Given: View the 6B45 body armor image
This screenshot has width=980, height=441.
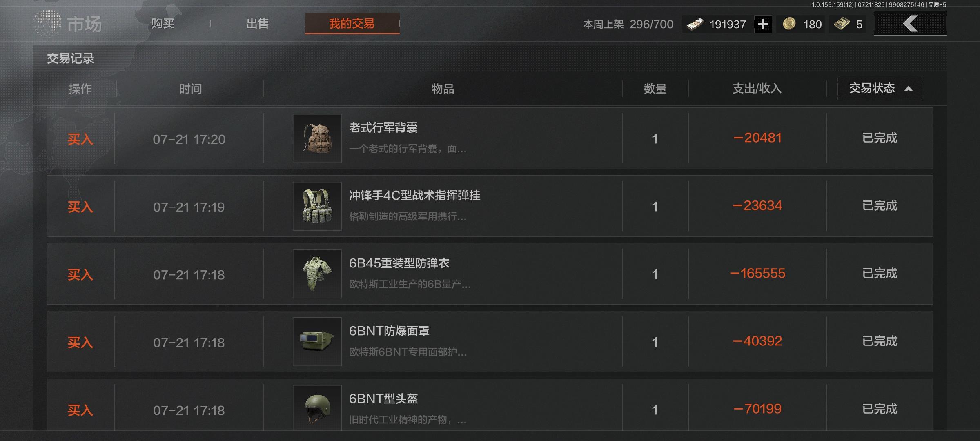Looking at the screenshot, I should click(x=317, y=274).
